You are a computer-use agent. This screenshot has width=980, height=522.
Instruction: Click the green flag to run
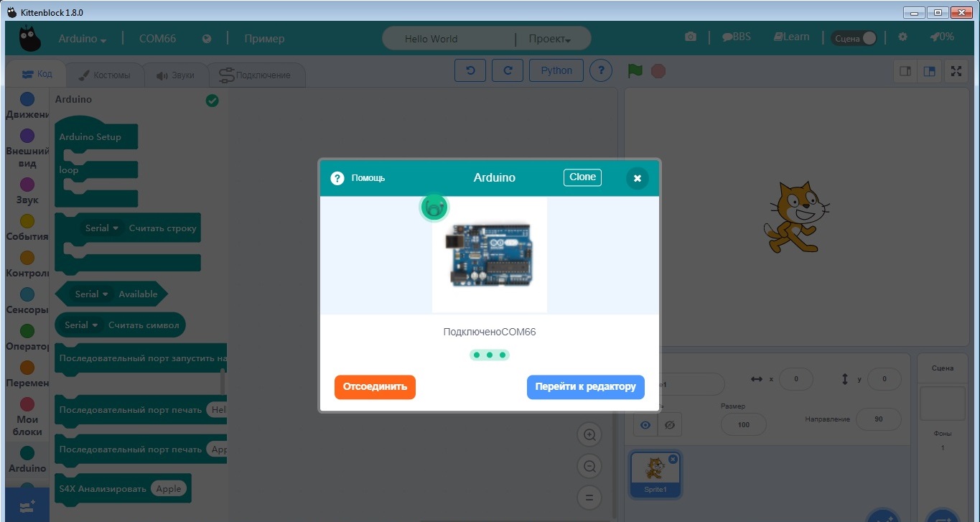point(635,71)
